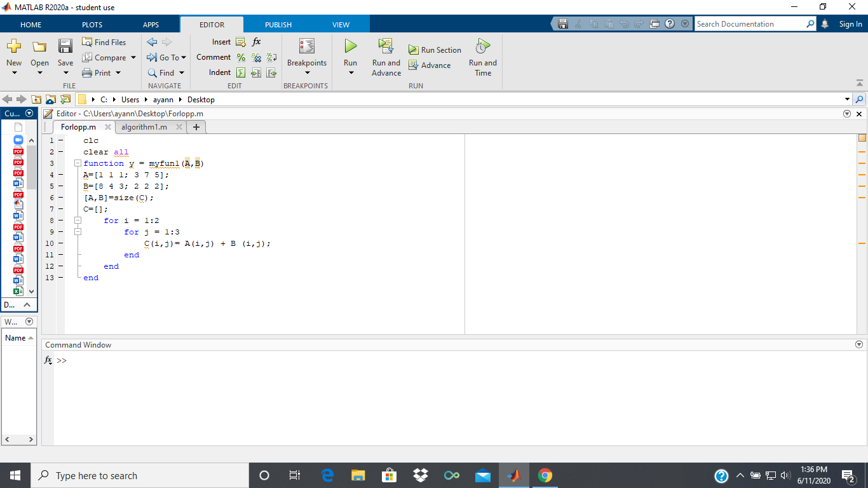The image size is (868, 488).
Task: Open the Go To tool
Action: [x=166, y=57]
